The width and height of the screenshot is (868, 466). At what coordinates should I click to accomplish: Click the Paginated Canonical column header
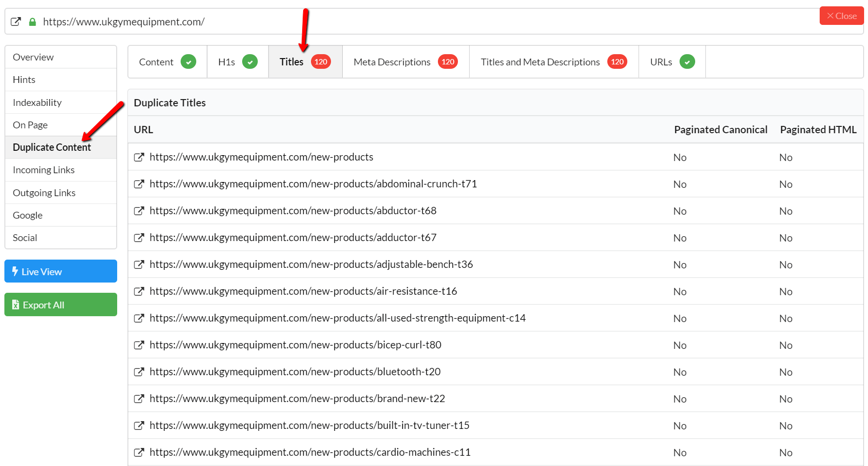pyautogui.click(x=721, y=130)
